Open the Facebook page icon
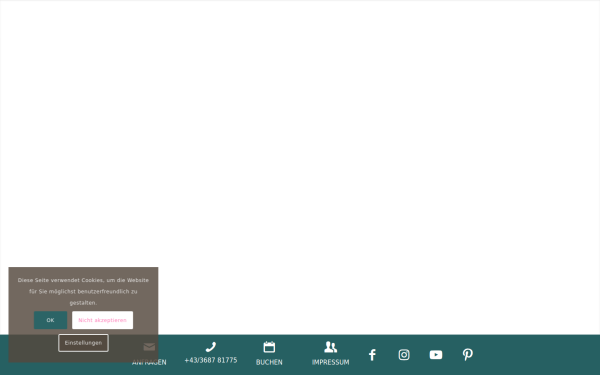 (x=372, y=355)
